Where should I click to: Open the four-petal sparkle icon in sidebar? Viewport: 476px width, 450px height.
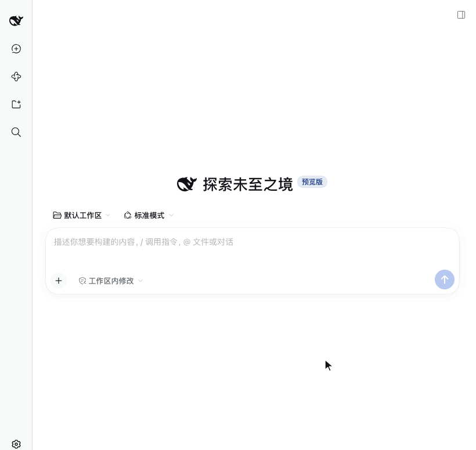coord(16,77)
